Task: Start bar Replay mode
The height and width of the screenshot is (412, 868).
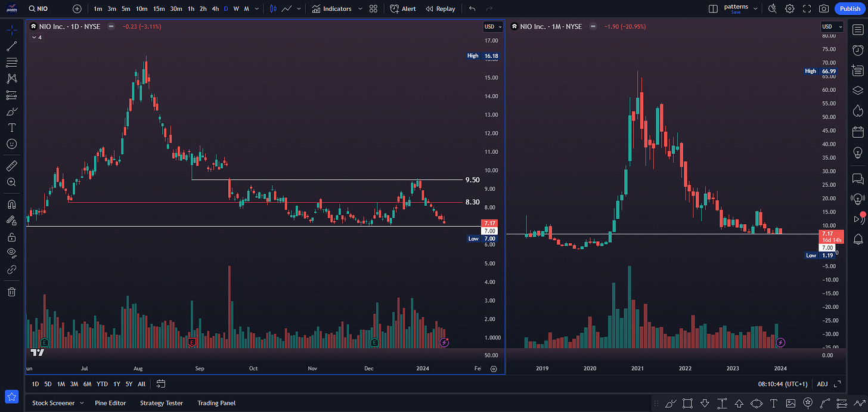Action: [441, 8]
